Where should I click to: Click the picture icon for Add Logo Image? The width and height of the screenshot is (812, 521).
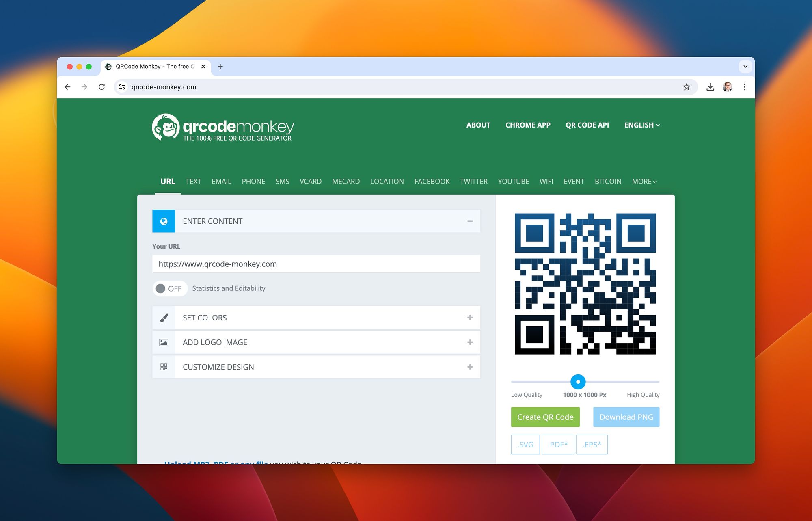164,343
